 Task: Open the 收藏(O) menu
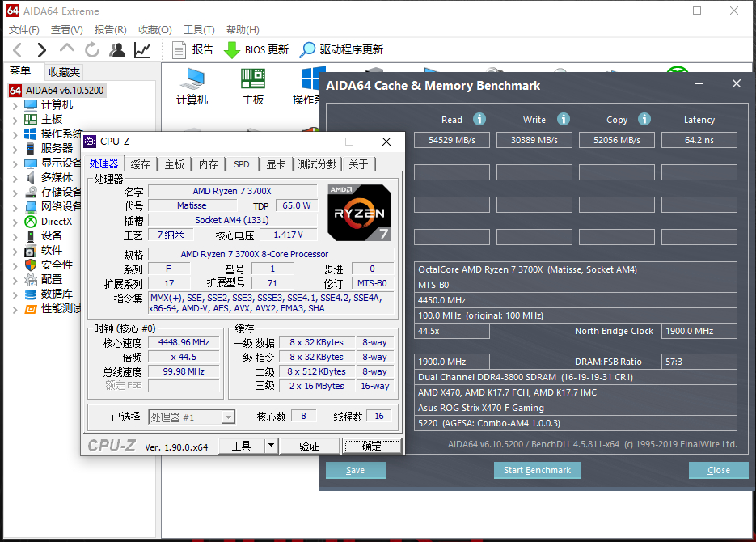tap(154, 30)
